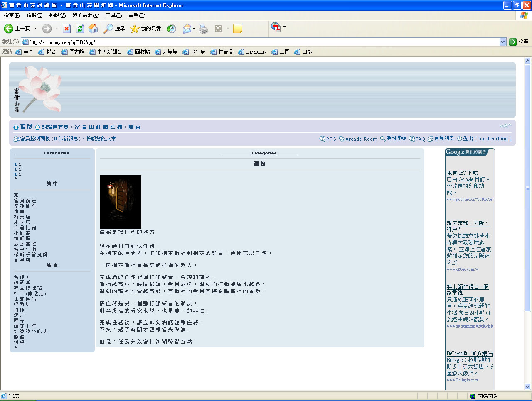Click the Back arrow toolbar button
Viewport: 532px width, 401px height.
pyautogui.click(x=9, y=29)
